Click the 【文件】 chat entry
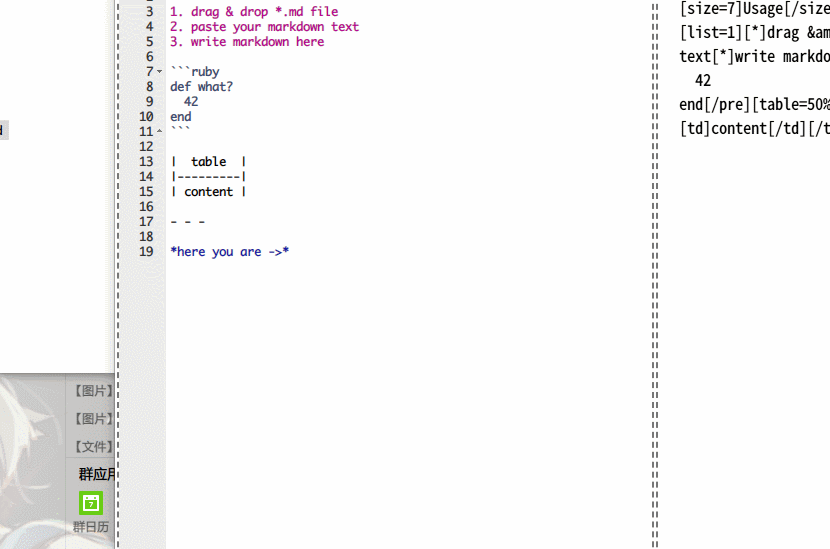 tap(93, 447)
